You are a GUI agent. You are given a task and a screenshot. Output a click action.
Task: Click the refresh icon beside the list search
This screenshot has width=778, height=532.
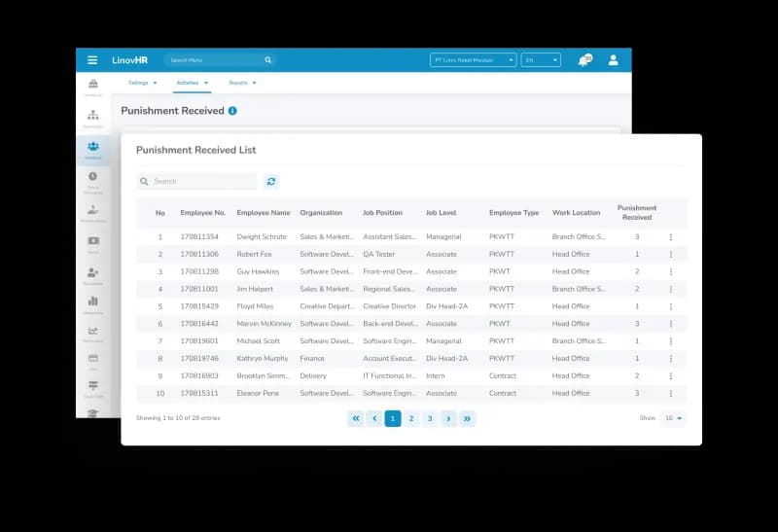(271, 181)
